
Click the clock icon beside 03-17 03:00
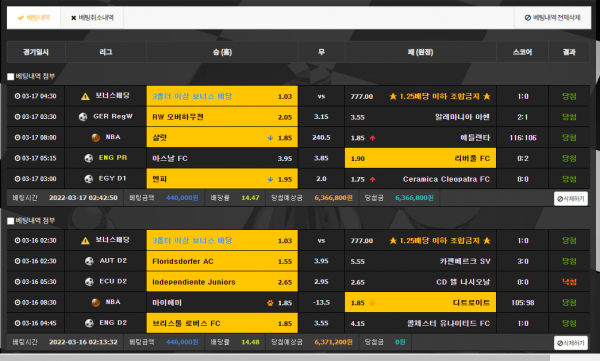pyautogui.click(x=18, y=179)
